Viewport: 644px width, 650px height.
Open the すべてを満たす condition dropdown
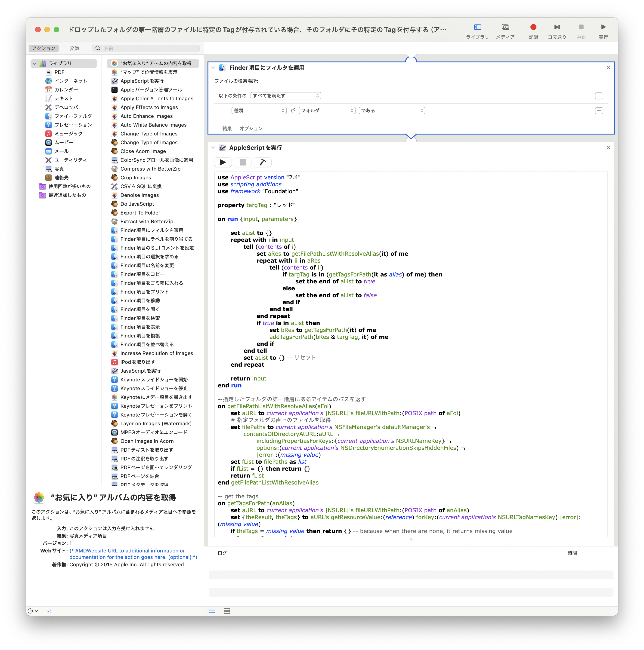(x=285, y=96)
